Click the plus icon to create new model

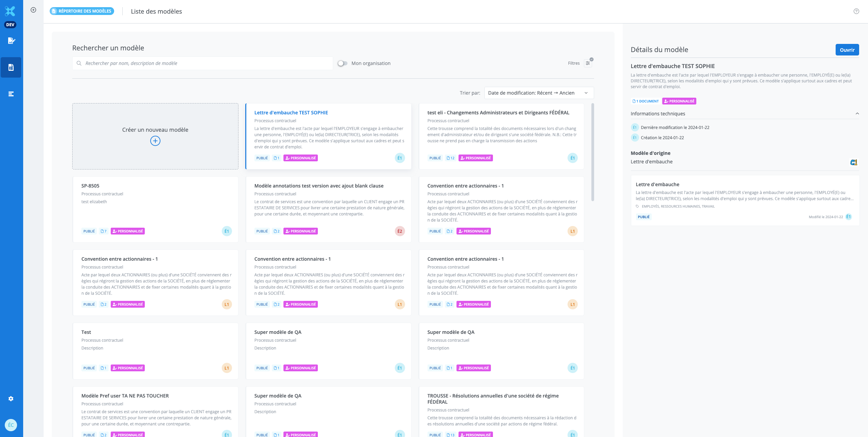pos(155,141)
